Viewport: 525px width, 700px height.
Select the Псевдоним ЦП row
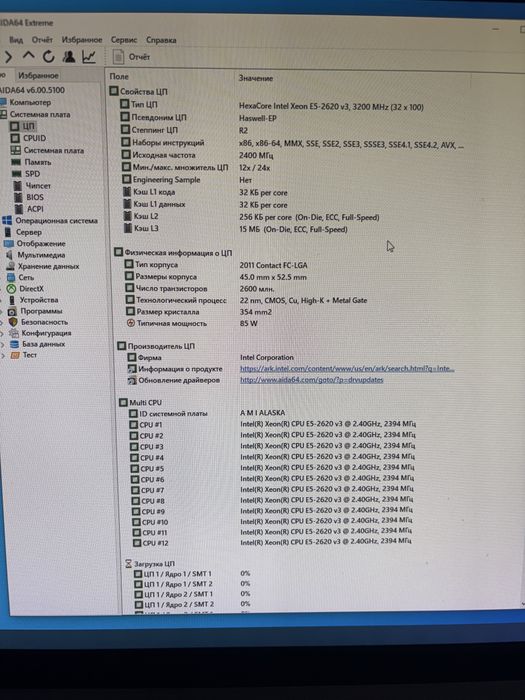pyautogui.click(x=198, y=118)
